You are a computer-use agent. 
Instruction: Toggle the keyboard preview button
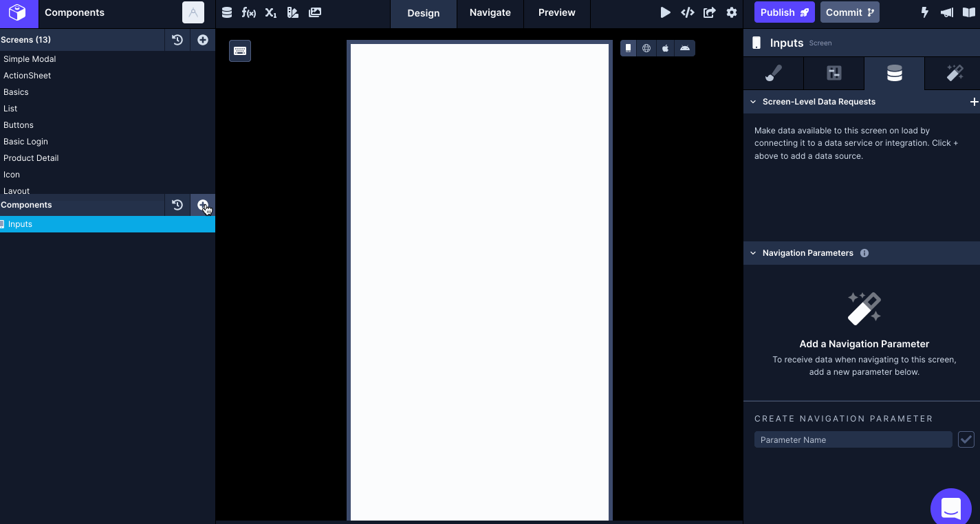pos(240,51)
